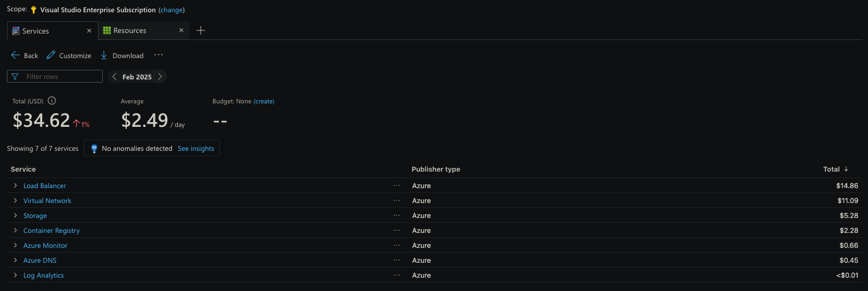Click the budget create link

264,101
